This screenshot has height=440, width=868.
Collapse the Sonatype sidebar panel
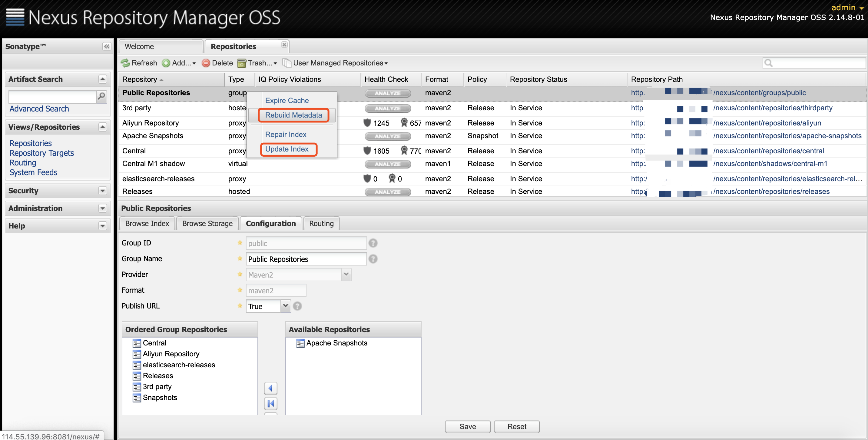tap(107, 47)
